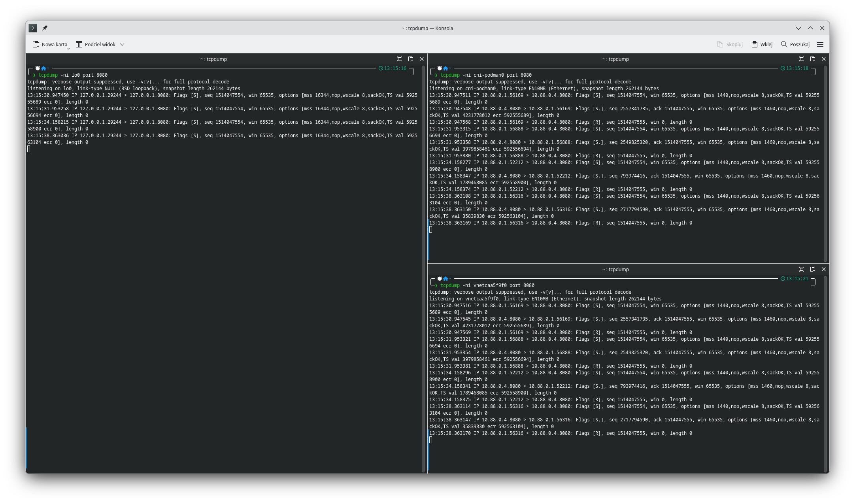Click the scrollbar of the left pane

[423, 269]
